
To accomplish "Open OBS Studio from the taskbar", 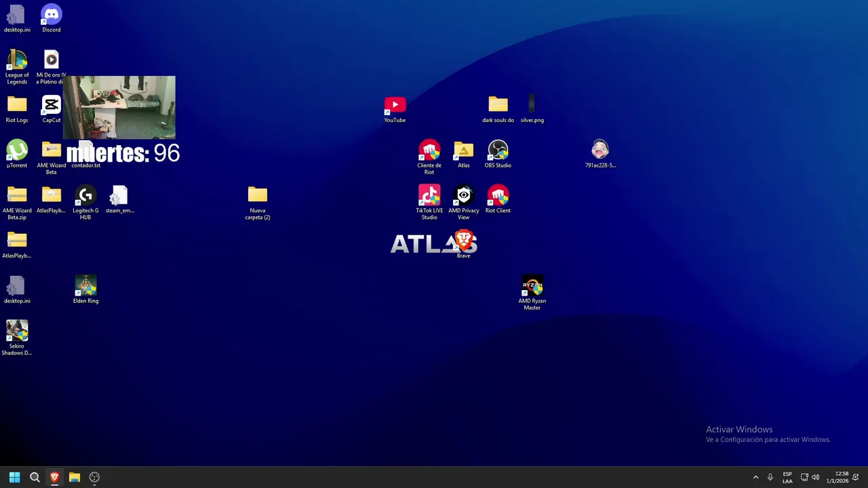I will point(94,477).
